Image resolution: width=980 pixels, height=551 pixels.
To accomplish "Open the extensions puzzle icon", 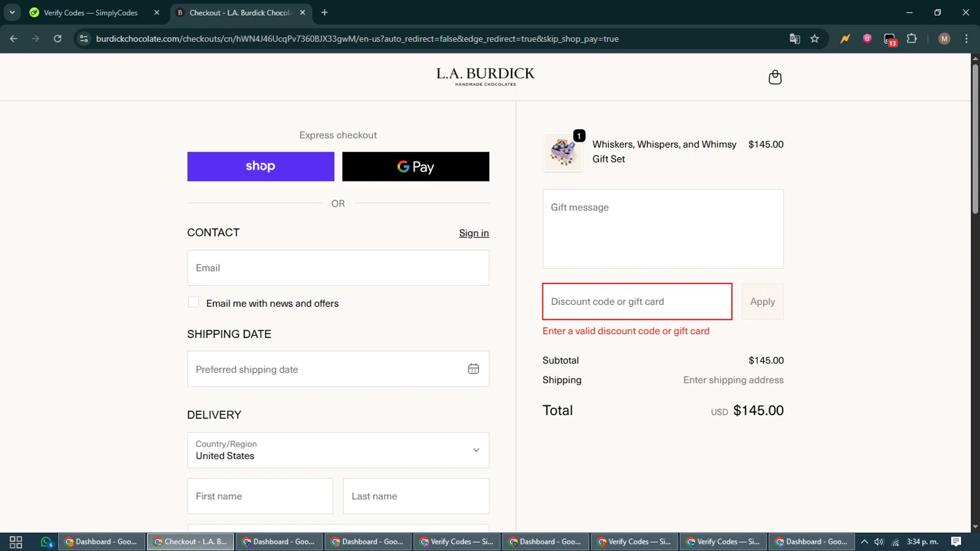I will pos(912,39).
